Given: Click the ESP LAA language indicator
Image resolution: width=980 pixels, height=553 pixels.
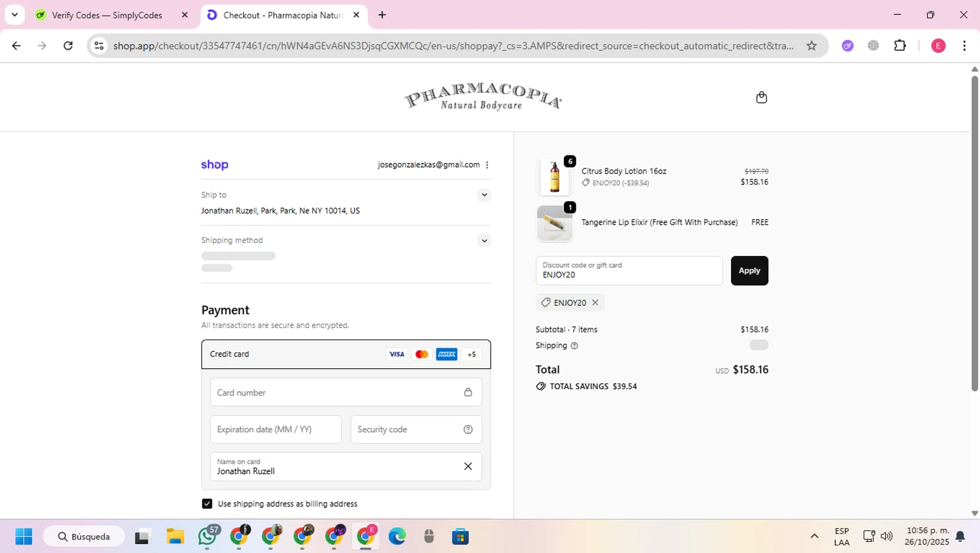Looking at the screenshot, I should tap(841, 537).
